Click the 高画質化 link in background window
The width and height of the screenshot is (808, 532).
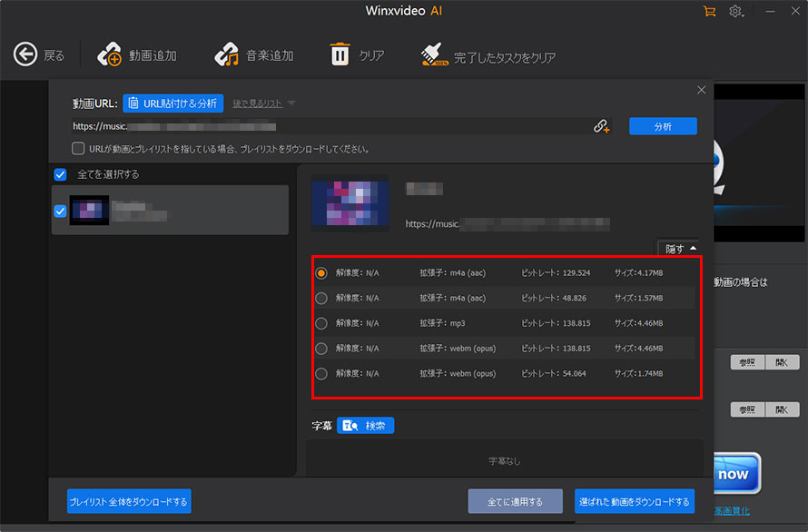tap(732, 511)
